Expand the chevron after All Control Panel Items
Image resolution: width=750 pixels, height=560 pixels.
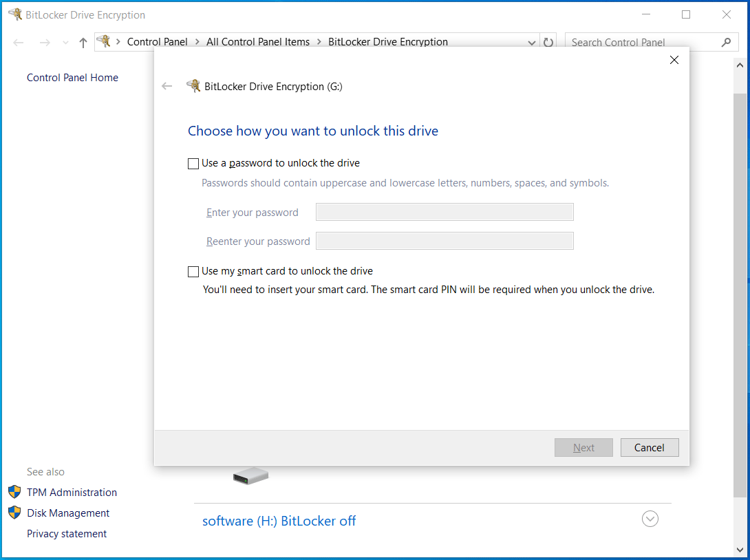[319, 42]
